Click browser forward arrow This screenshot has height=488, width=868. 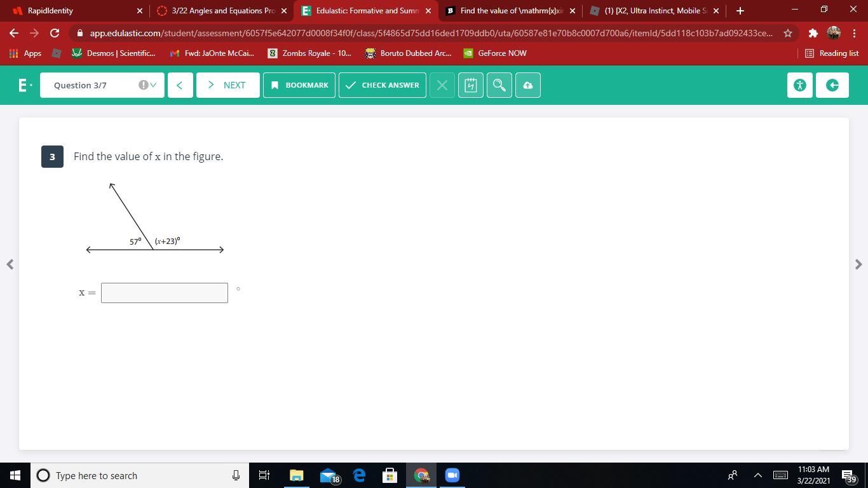[x=34, y=33]
